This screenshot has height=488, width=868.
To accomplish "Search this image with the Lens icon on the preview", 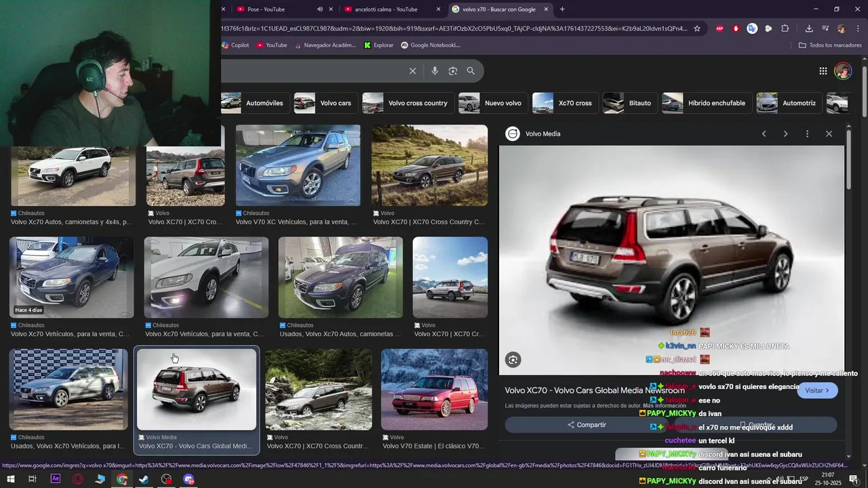I will point(513,360).
